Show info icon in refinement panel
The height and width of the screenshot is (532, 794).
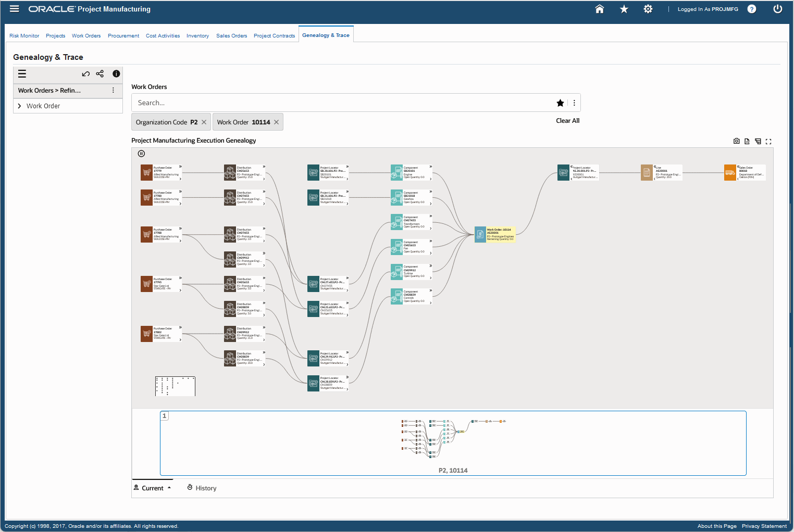tap(116, 74)
